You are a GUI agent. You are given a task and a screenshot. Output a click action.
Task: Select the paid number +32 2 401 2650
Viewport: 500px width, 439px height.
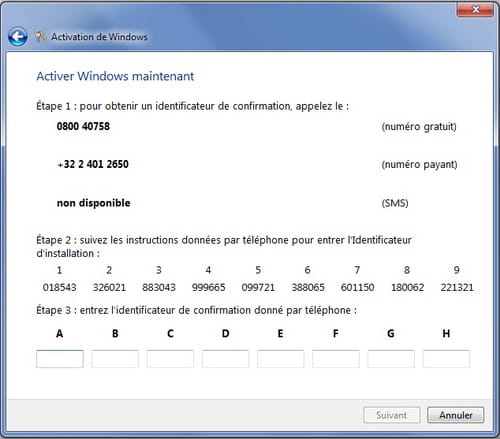pos(93,164)
